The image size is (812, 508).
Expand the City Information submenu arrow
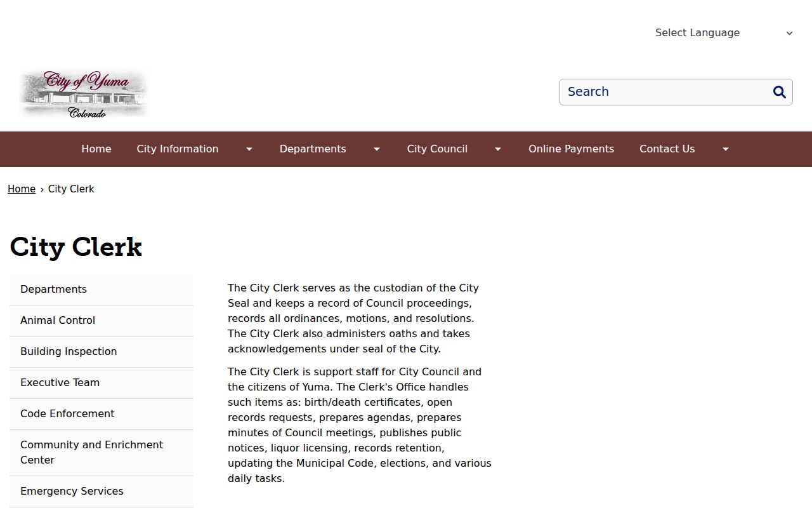tap(249, 149)
